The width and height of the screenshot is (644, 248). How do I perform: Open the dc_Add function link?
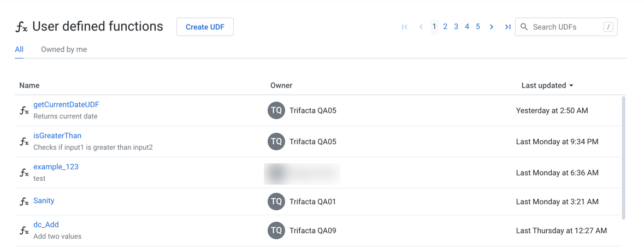point(46,225)
